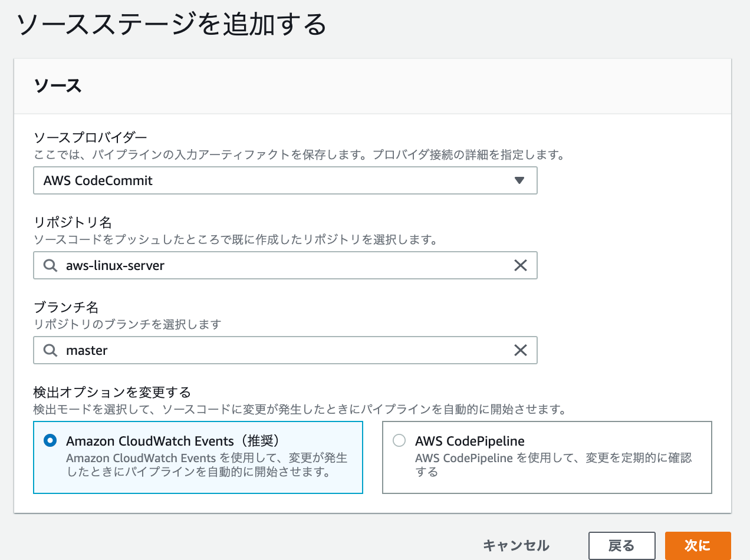
Task: Click the キャンセル cancel button
Action: pyautogui.click(x=516, y=545)
